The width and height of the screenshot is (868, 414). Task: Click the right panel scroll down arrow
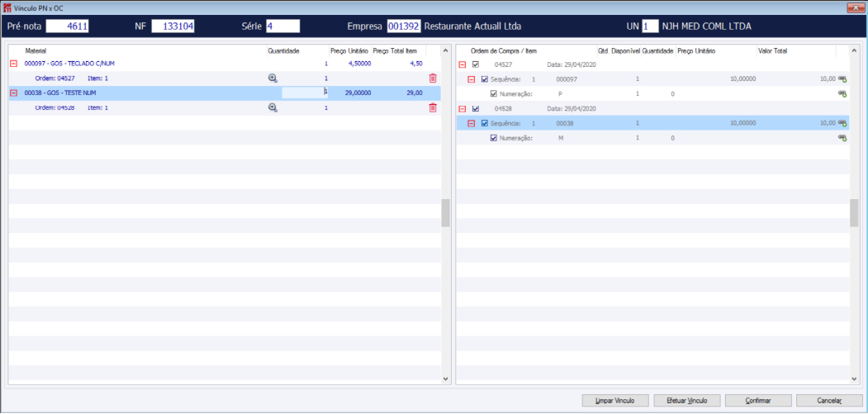(x=854, y=378)
